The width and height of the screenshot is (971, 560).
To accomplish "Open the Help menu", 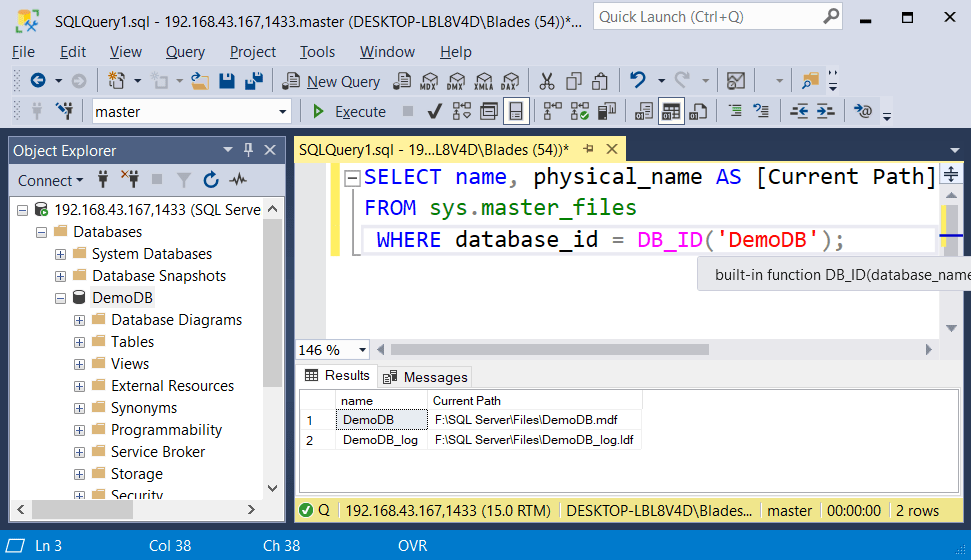I will [x=456, y=52].
